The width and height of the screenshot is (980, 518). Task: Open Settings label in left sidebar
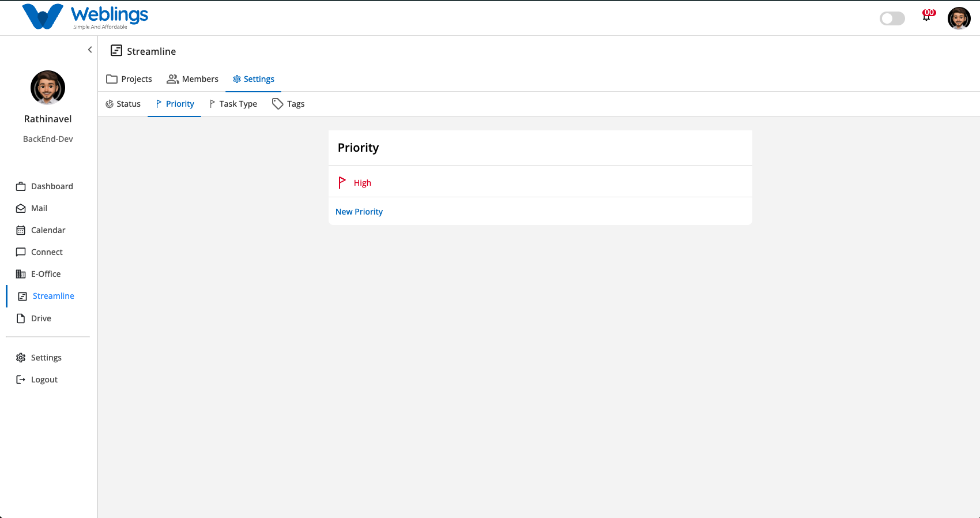coord(46,358)
